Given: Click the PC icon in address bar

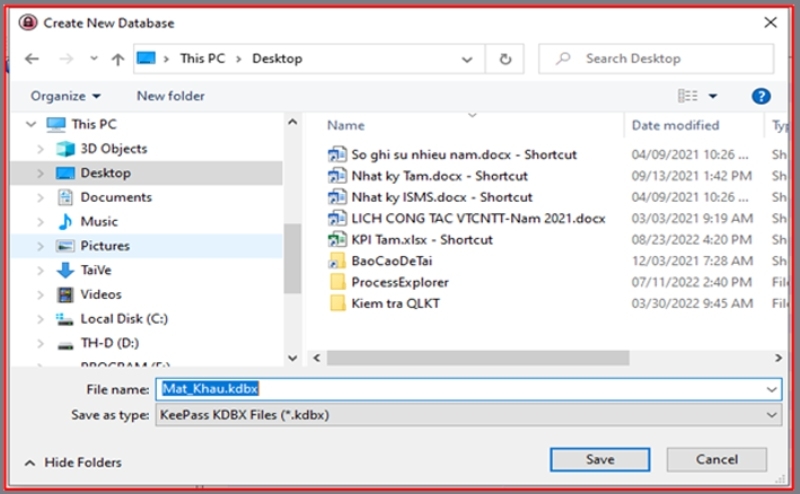Looking at the screenshot, I should 146,58.
